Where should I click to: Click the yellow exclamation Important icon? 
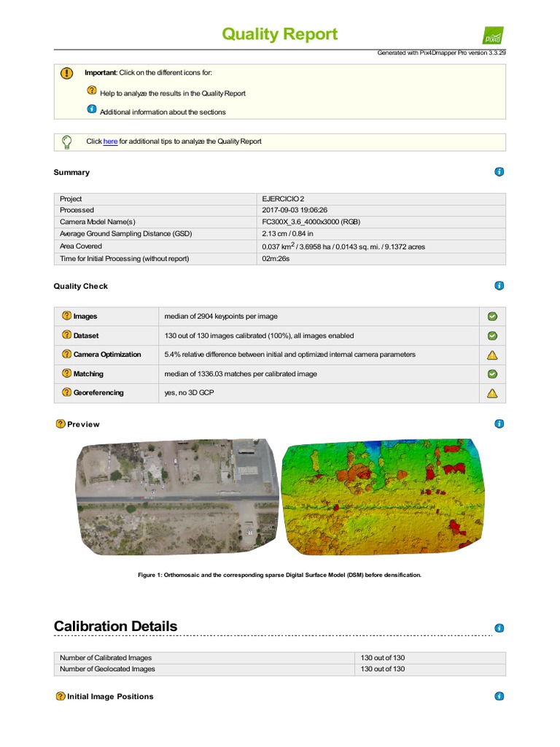[x=66, y=74]
